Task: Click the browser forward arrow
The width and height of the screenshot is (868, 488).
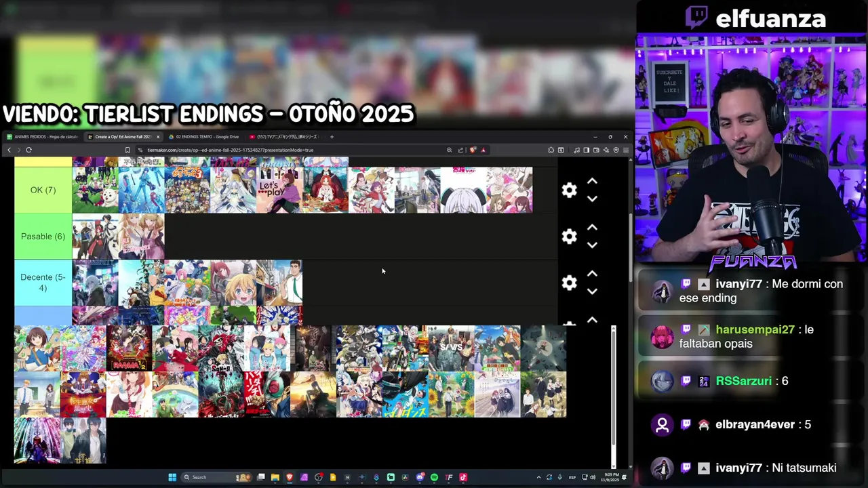Action: pyautogui.click(x=18, y=150)
